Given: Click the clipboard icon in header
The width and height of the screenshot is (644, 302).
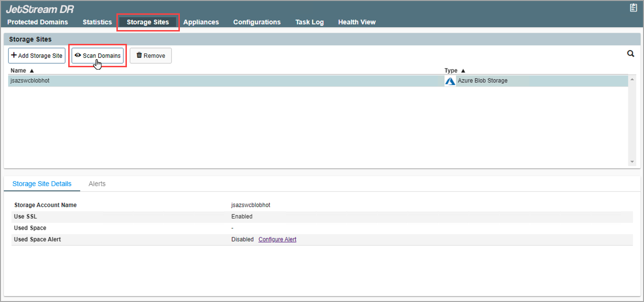Looking at the screenshot, I should [633, 8].
